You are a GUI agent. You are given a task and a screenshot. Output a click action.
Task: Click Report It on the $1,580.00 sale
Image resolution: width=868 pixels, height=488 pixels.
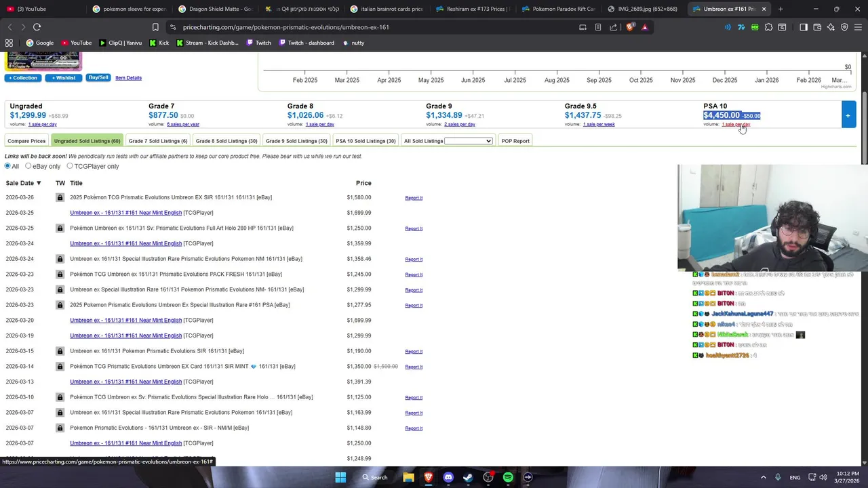point(414,198)
